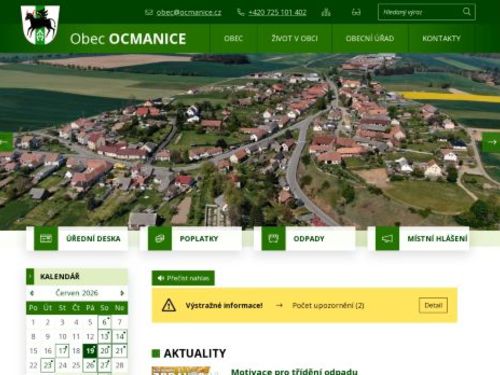Open the Poplatky shortcut
500x375 pixels.
tap(191, 238)
